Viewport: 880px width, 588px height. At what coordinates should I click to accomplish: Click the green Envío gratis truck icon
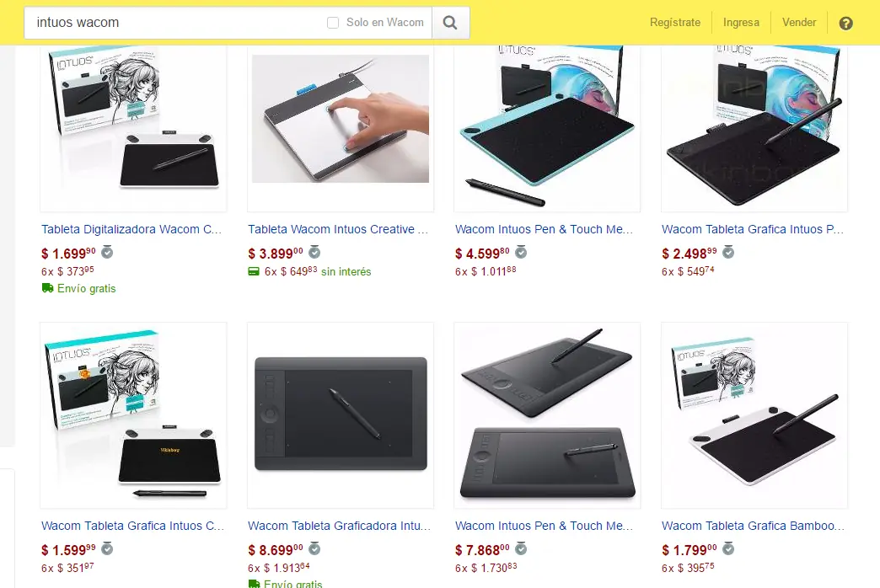(x=48, y=288)
